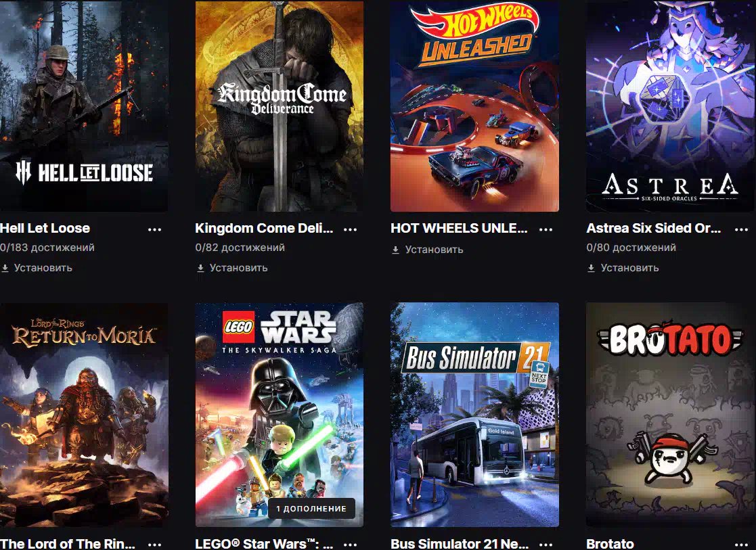
Task: Open the Bus Simulator 21 title link
Action: pos(460,544)
